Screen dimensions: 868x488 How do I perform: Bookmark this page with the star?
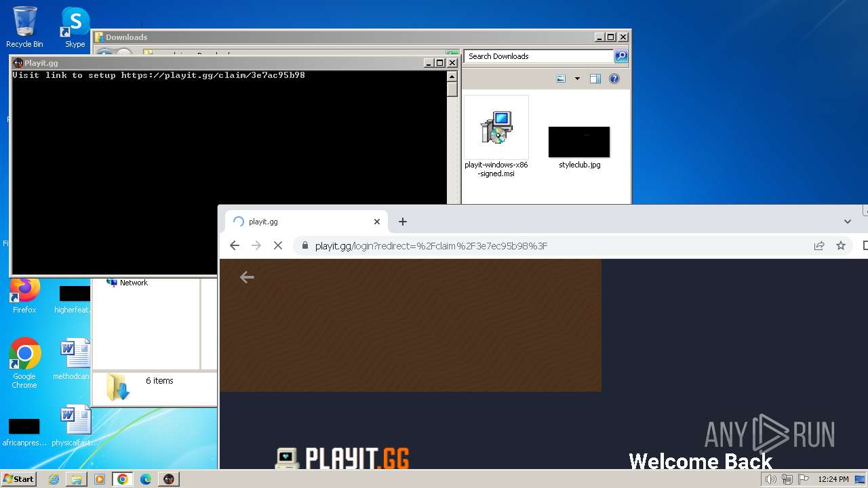841,245
